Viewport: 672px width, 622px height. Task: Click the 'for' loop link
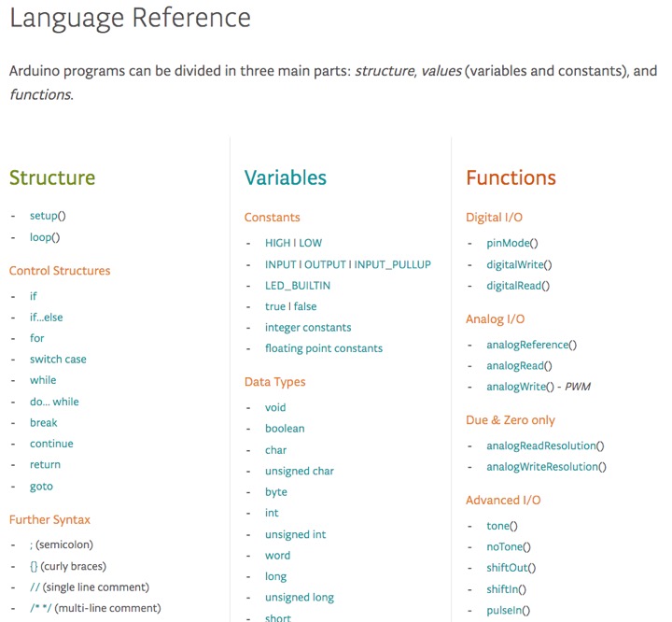pyautogui.click(x=36, y=338)
